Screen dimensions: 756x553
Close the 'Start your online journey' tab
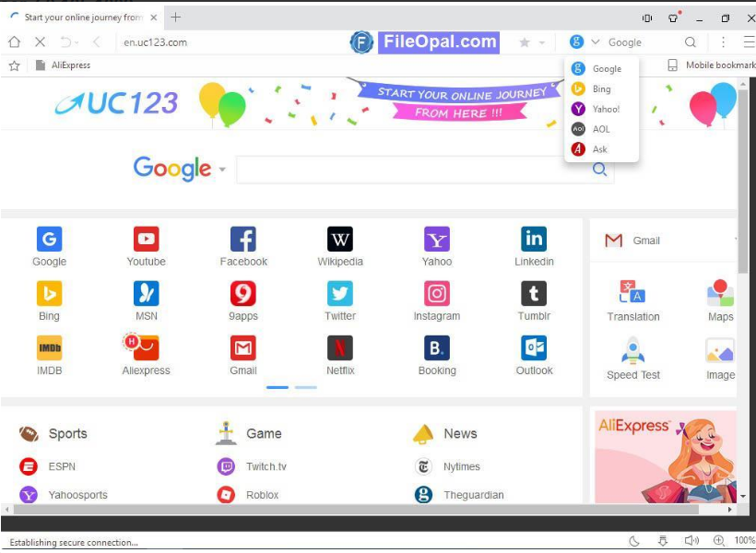[153, 18]
